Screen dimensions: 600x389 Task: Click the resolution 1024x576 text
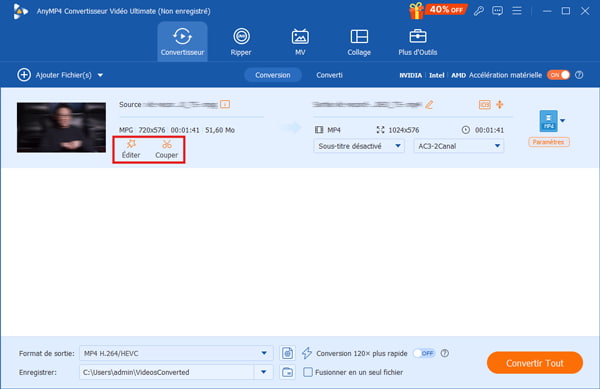[404, 130]
